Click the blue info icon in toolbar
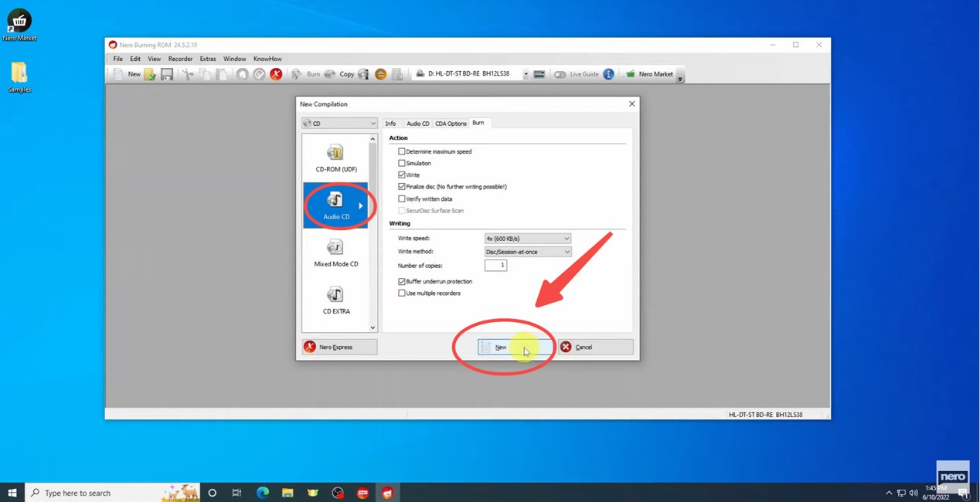Image resolution: width=980 pixels, height=502 pixels. [x=608, y=74]
